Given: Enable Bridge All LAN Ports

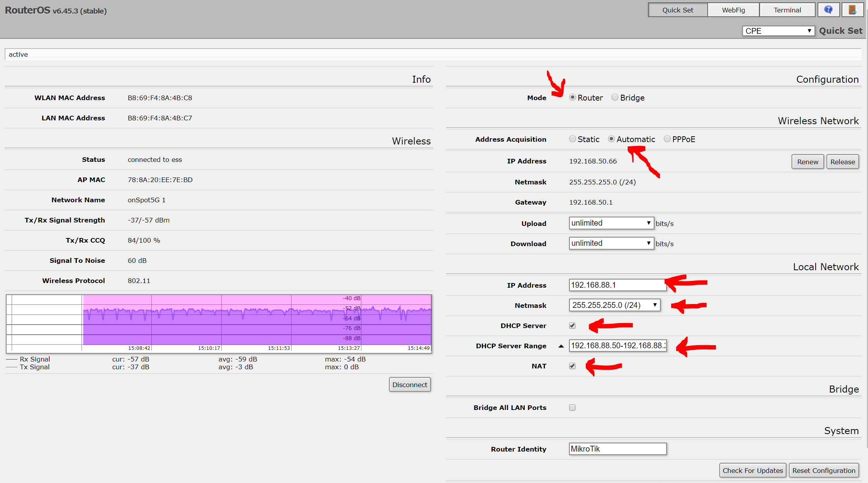Looking at the screenshot, I should [572, 408].
